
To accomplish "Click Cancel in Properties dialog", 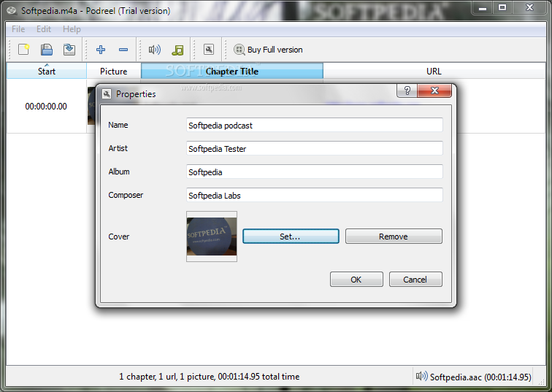I will 415,280.
